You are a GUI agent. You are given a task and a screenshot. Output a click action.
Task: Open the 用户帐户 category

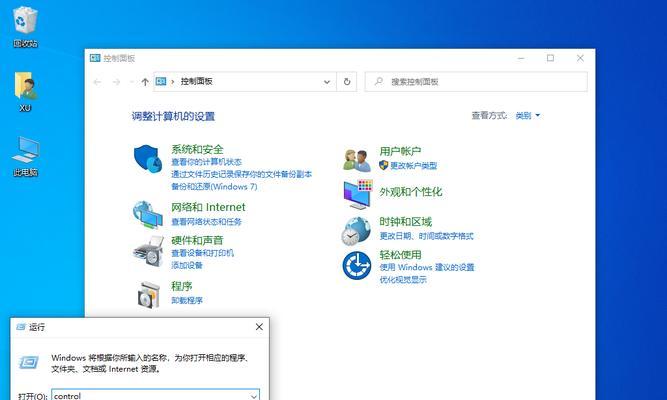pos(400,151)
